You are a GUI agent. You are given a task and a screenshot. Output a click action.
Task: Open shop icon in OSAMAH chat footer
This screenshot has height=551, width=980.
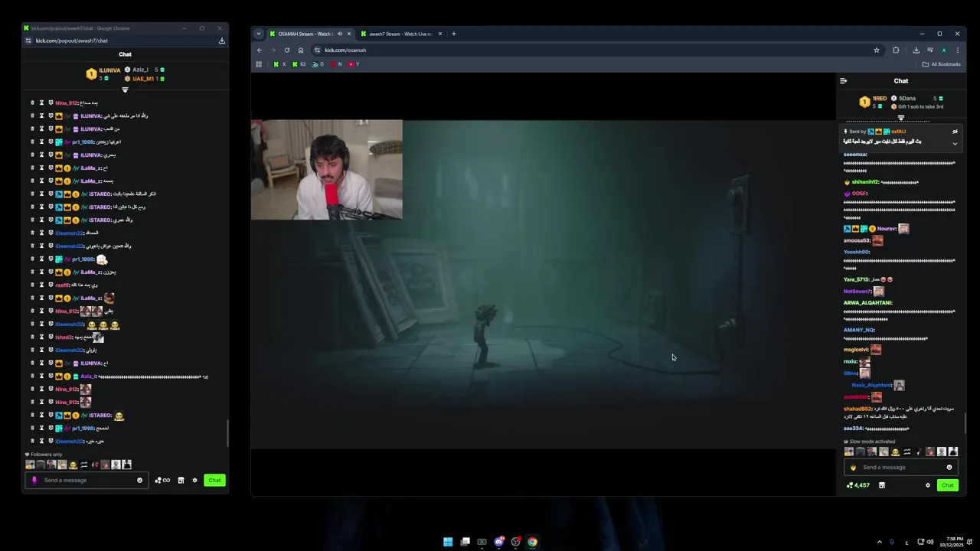point(882,485)
